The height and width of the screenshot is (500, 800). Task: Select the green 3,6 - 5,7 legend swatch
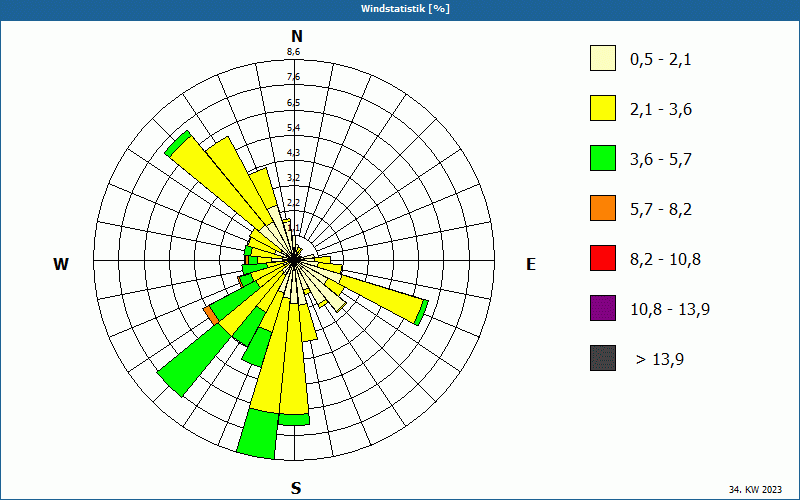coord(603,158)
